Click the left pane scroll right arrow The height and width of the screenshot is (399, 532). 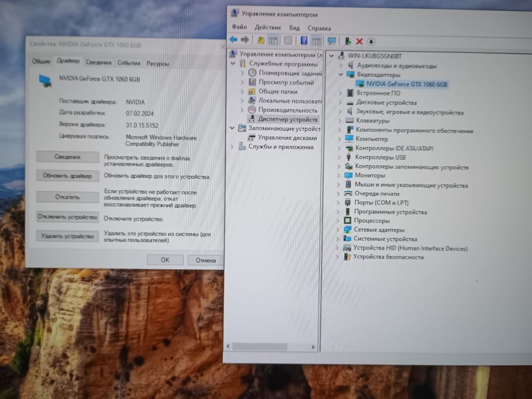313,347
